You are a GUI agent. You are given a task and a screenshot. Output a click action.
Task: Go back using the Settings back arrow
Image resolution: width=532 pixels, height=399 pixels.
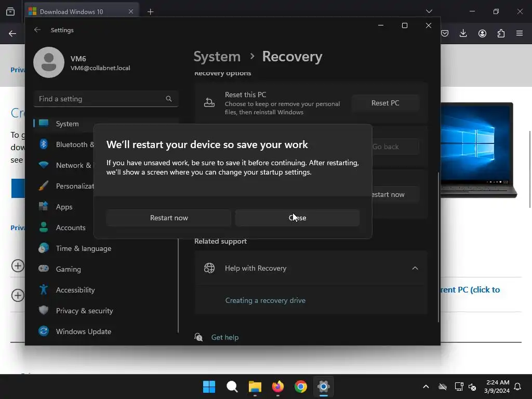[37, 30]
